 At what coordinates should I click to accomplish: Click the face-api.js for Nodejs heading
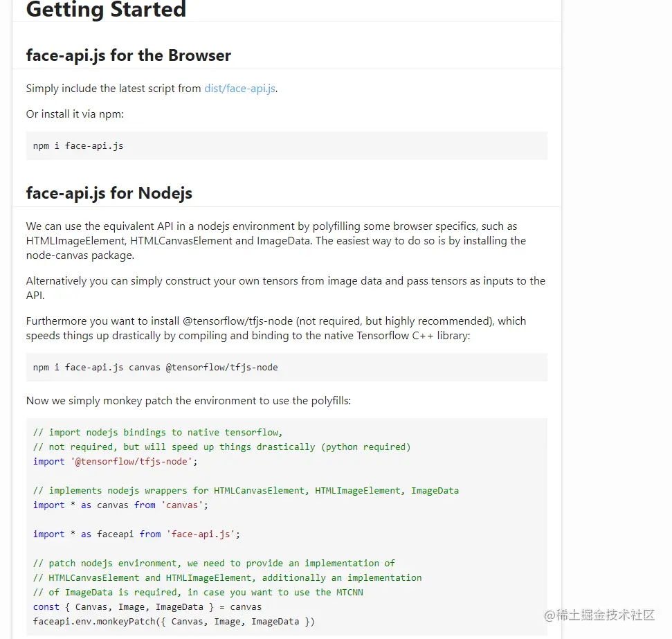[109, 193]
